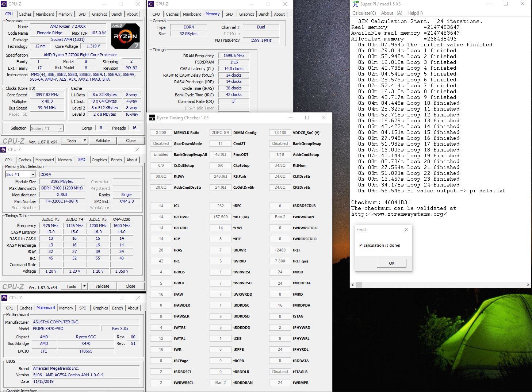
Task: Open Tools dropdown arrow in SPD window
Action: coord(84,286)
